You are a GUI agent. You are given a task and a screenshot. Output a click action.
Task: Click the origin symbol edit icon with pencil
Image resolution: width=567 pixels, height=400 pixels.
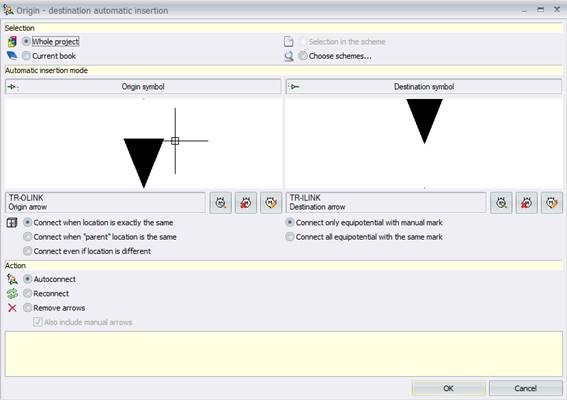pos(271,203)
